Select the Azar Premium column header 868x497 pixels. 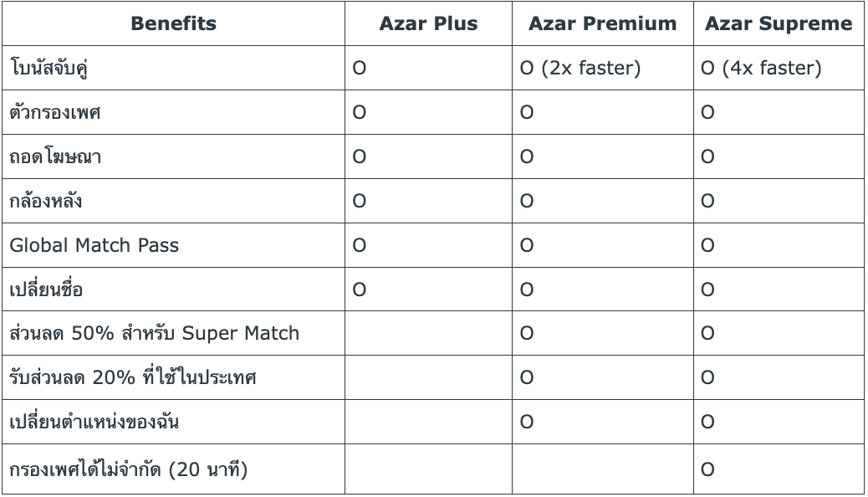(602, 23)
